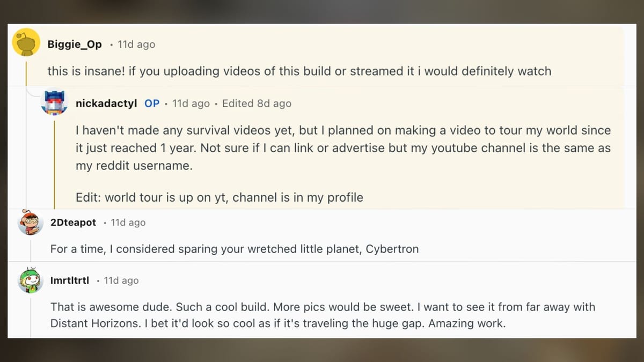Click 2Dteapot's avatar image
This screenshot has width=644, height=362.
point(30,223)
